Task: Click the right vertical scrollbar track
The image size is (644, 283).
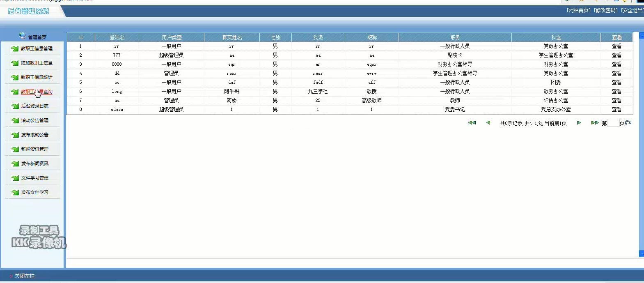Action: (x=642, y=144)
